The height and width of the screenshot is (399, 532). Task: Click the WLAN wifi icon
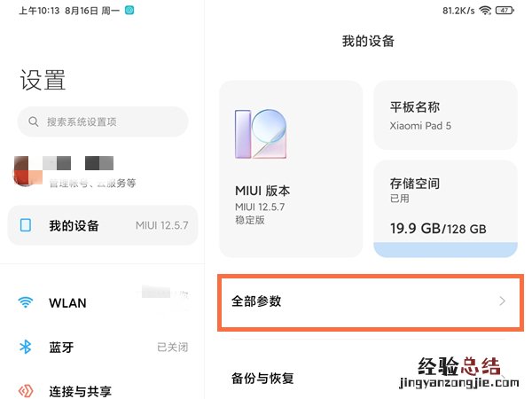click(26, 302)
